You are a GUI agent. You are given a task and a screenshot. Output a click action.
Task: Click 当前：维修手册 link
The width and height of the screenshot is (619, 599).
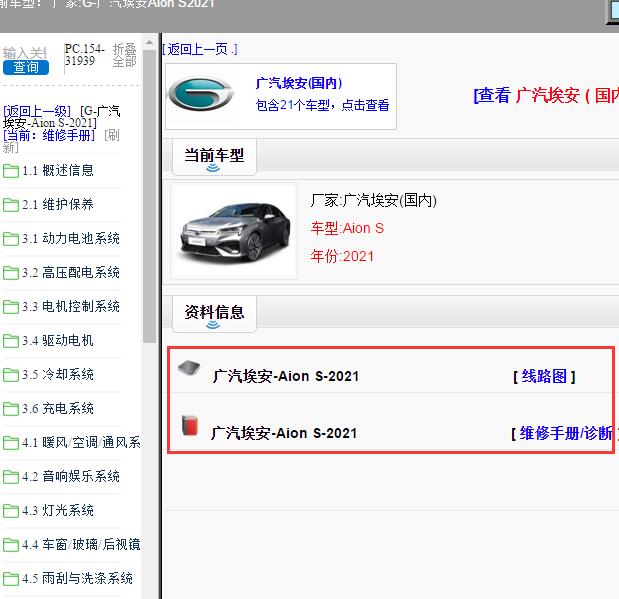(49, 135)
